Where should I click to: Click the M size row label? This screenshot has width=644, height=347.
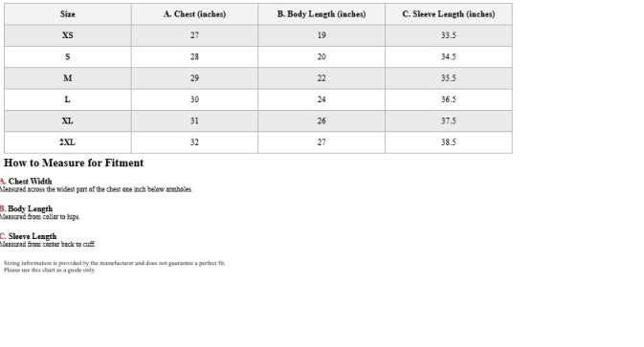tap(68, 78)
